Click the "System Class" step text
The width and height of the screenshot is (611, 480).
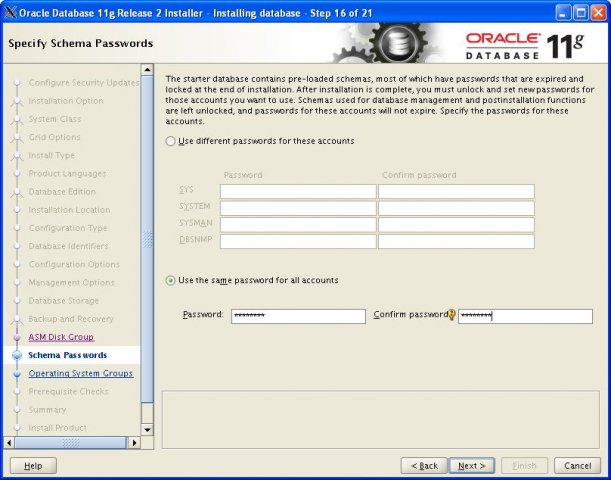[x=55, y=119]
